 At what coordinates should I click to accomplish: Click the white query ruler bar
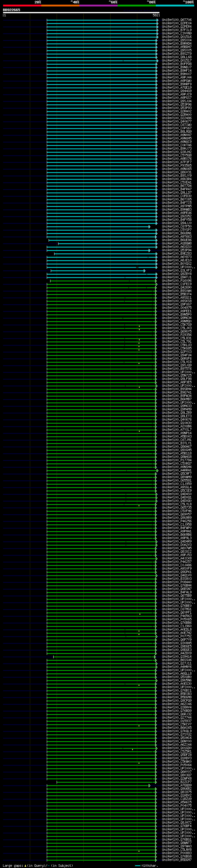[81, 12]
